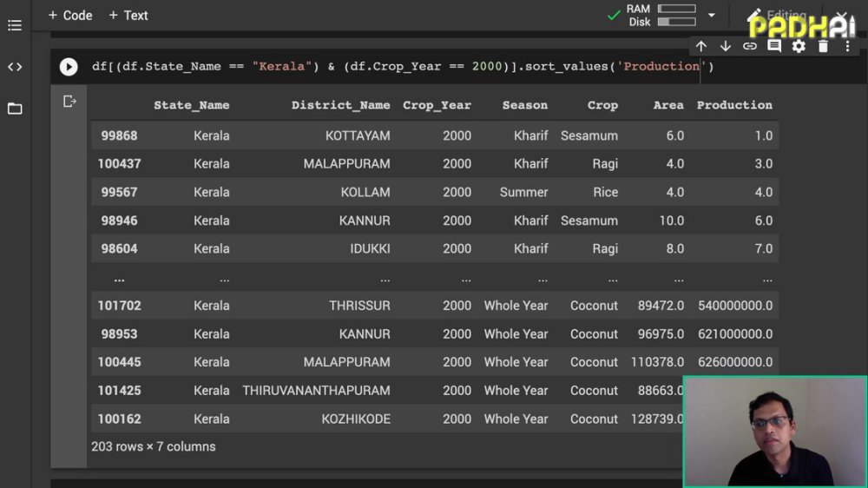Select the Season column header
Image resolution: width=868 pixels, height=488 pixels.
[525, 105]
